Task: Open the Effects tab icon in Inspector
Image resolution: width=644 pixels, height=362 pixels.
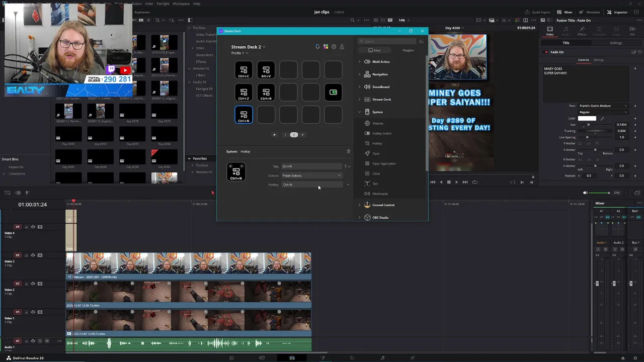Action: tap(582, 31)
